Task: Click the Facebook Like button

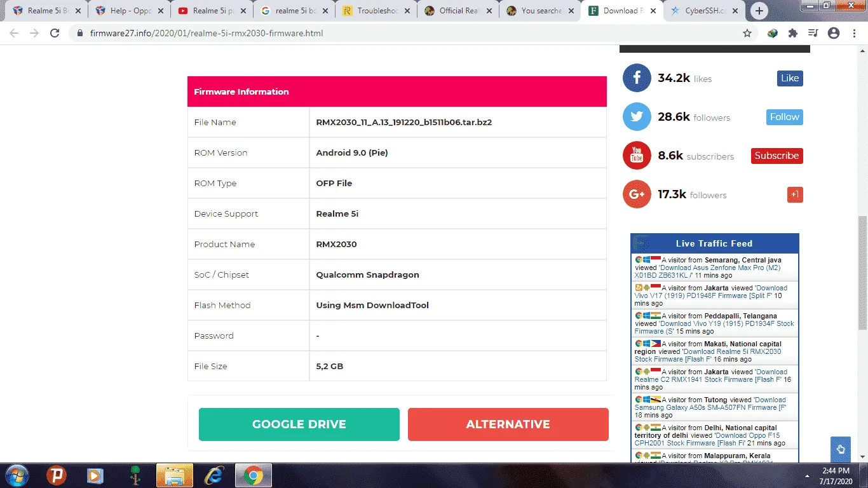Action: click(x=790, y=78)
